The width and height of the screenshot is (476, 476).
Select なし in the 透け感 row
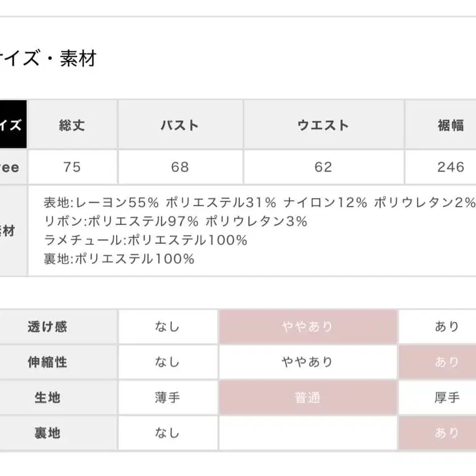[x=167, y=327]
